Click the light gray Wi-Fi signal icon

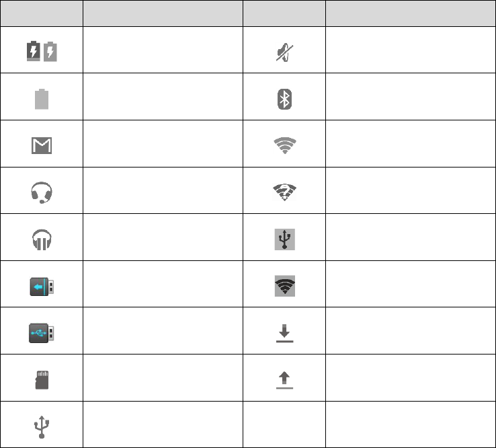click(x=284, y=145)
